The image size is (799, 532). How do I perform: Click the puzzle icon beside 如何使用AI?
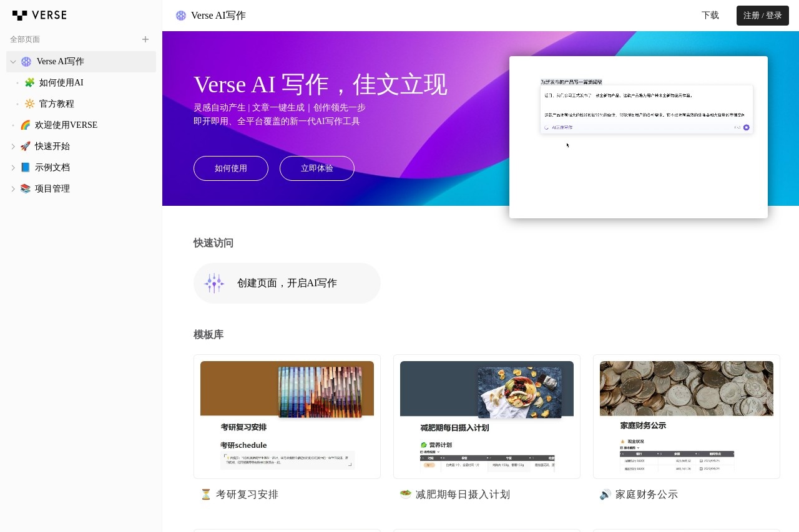pyautogui.click(x=29, y=82)
